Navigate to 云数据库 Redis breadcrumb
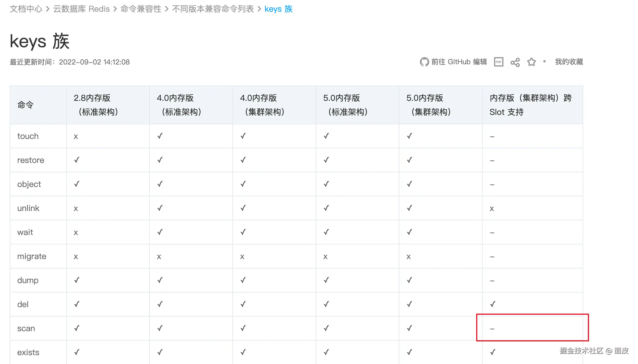 (x=81, y=9)
